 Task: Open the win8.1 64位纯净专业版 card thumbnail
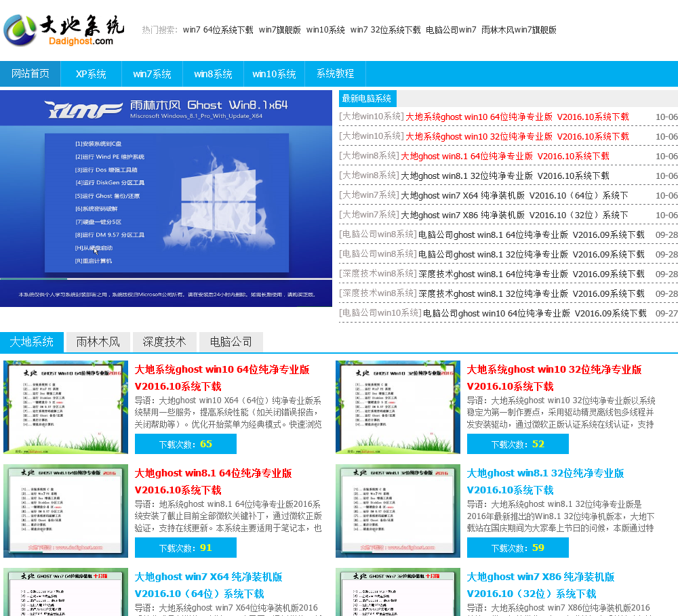pos(66,511)
